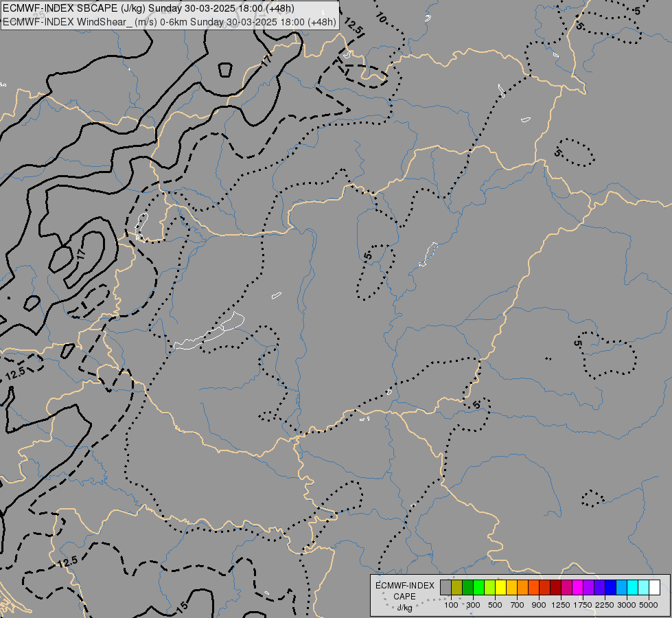672x618 pixels.
Task: Click the 1250 value on the legend
Action: pos(561,605)
